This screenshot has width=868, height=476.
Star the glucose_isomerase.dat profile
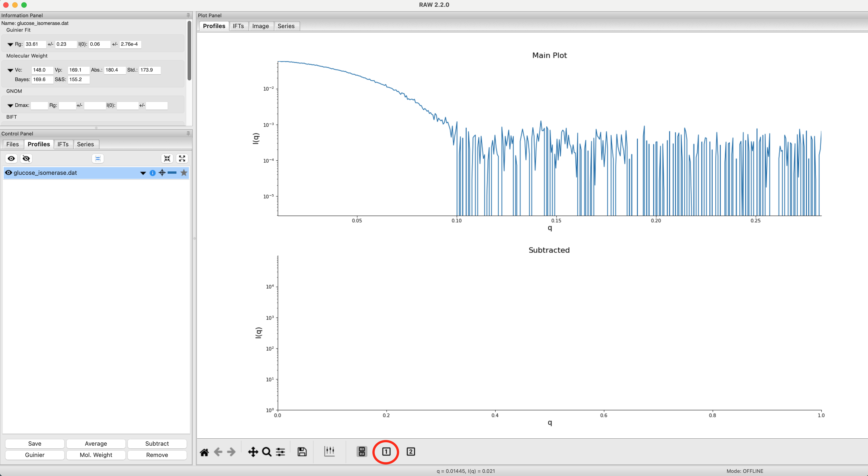click(x=184, y=173)
